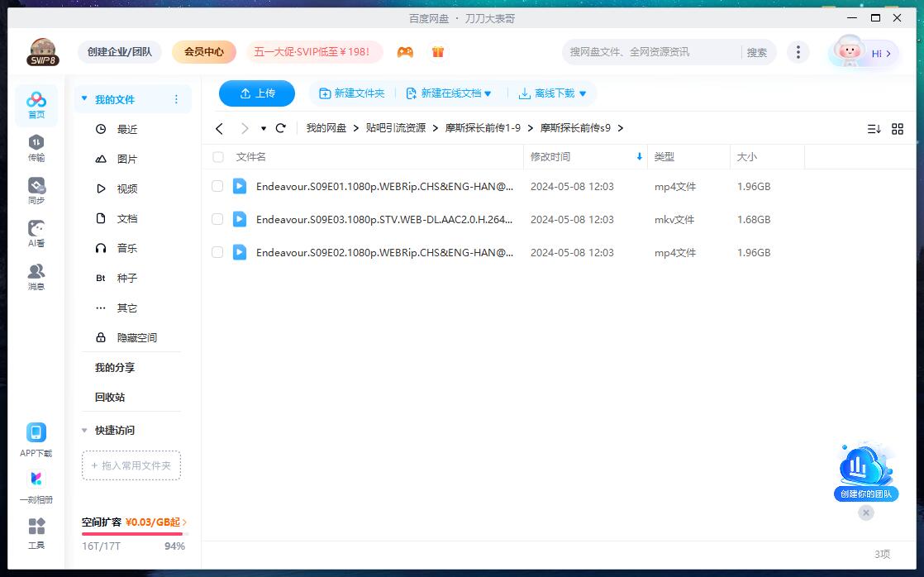Click the storage usage bar showing 94%
The width and height of the screenshot is (924, 577).
[132, 533]
